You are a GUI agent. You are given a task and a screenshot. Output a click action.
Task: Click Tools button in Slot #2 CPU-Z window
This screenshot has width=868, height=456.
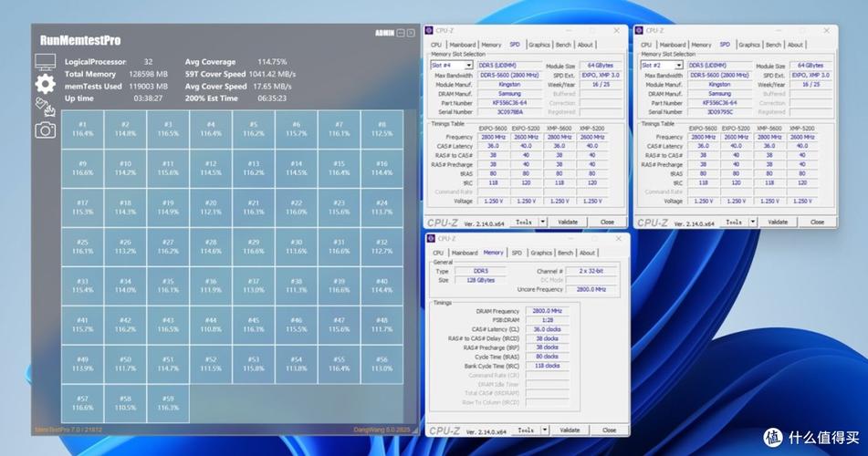click(734, 222)
